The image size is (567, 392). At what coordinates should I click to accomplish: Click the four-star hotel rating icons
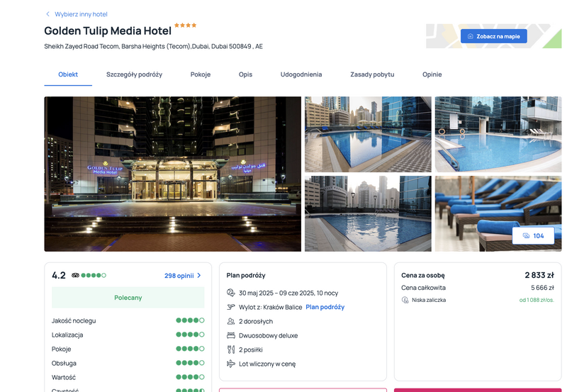185,26
